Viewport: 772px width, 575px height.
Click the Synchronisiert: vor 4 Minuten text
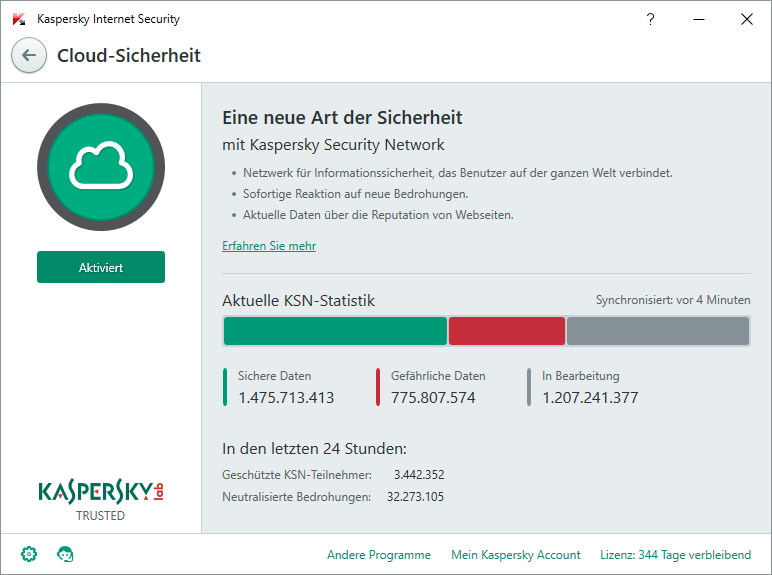click(x=673, y=300)
